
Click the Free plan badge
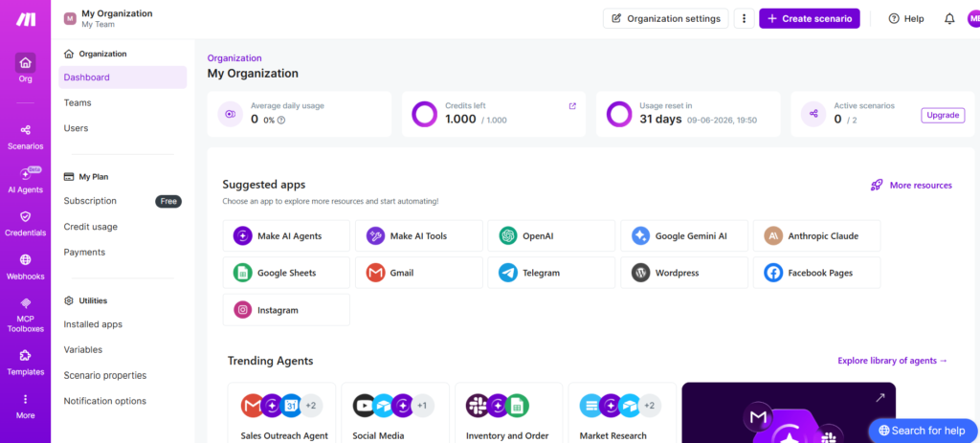[168, 201]
